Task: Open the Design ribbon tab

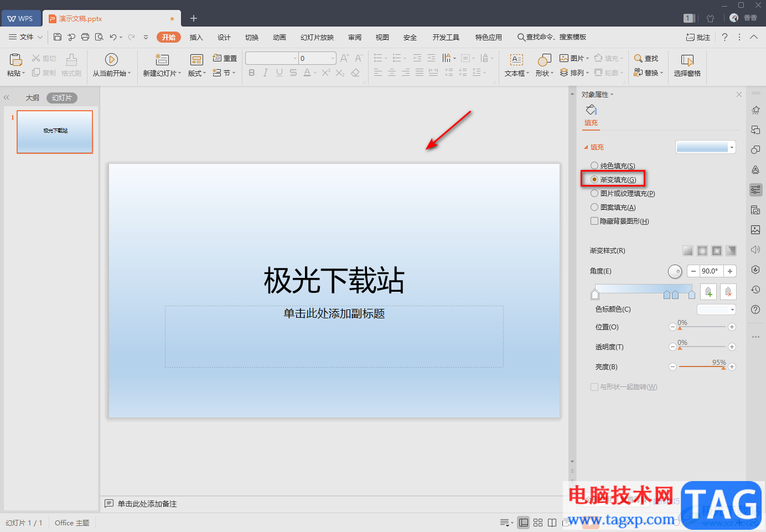Action: [x=224, y=37]
